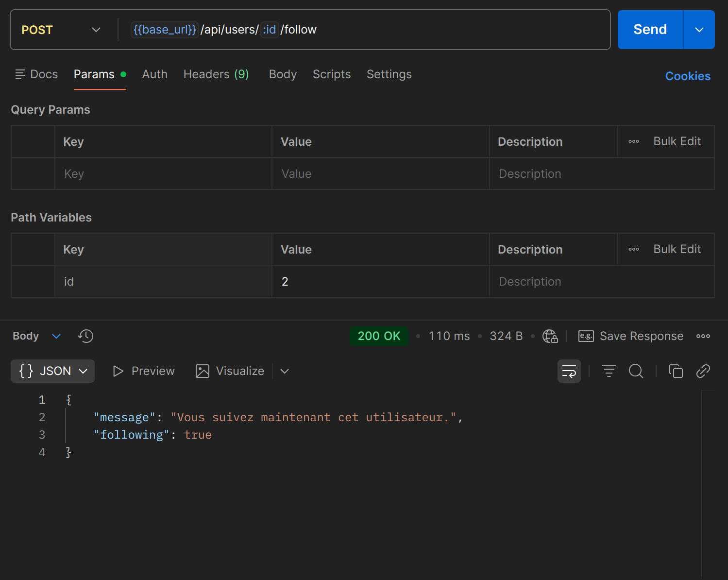728x580 pixels.
Task: Search the response body magnifier icon
Action: pyautogui.click(x=636, y=371)
